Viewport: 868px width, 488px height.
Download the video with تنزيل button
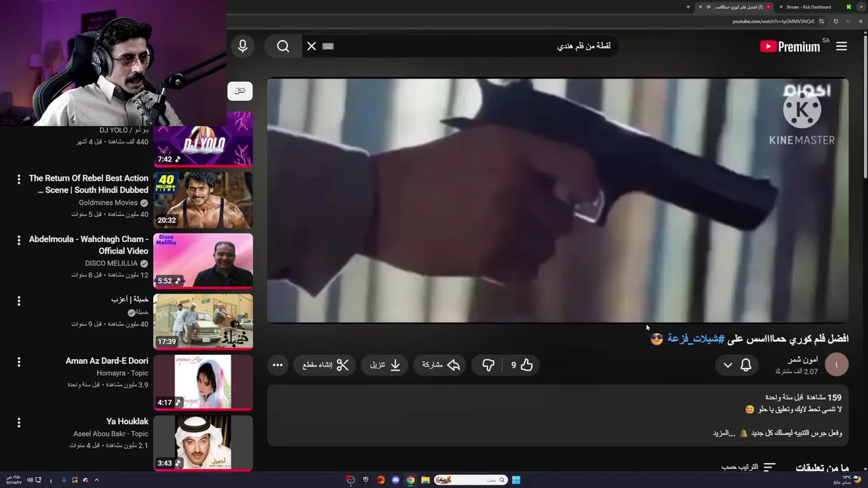[385, 365]
